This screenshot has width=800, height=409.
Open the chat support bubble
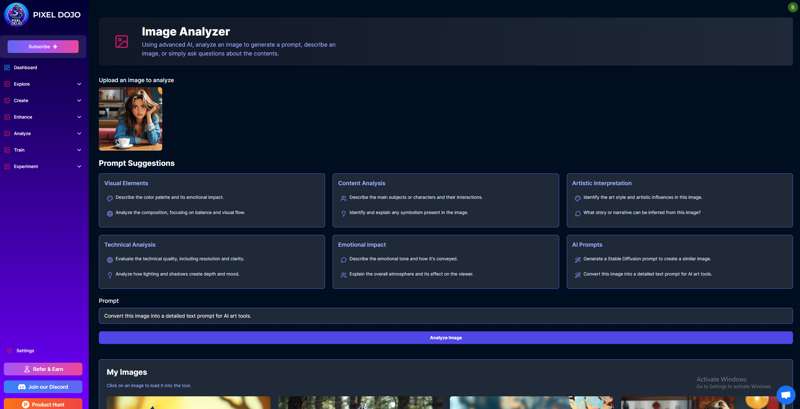coord(785,394)
